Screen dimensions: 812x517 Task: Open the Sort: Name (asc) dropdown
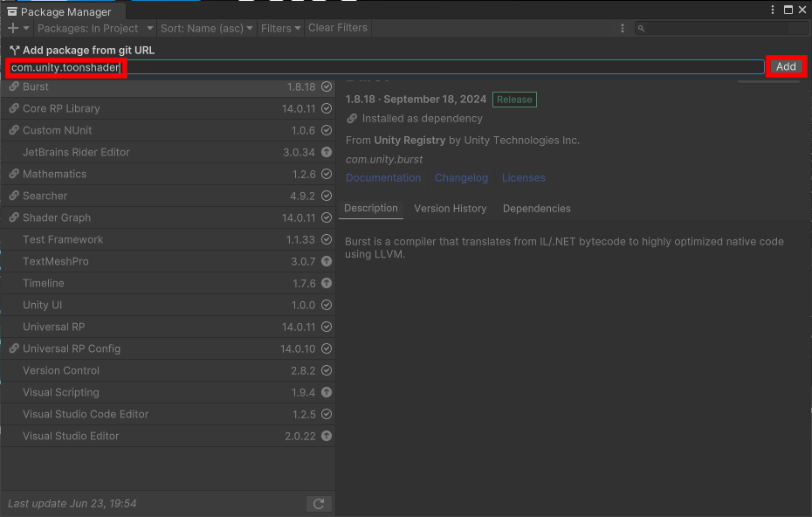[x=207, y=28]
